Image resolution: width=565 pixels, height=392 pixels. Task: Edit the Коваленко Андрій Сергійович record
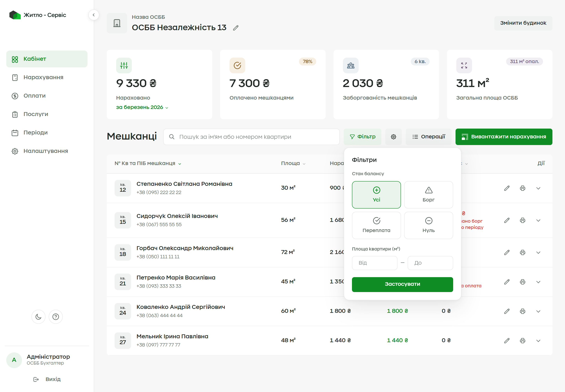(507, 311)
